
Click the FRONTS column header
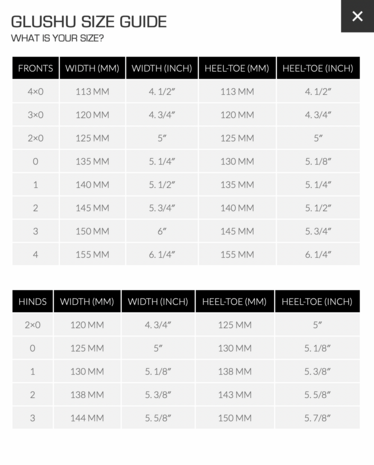click(36, 68)
